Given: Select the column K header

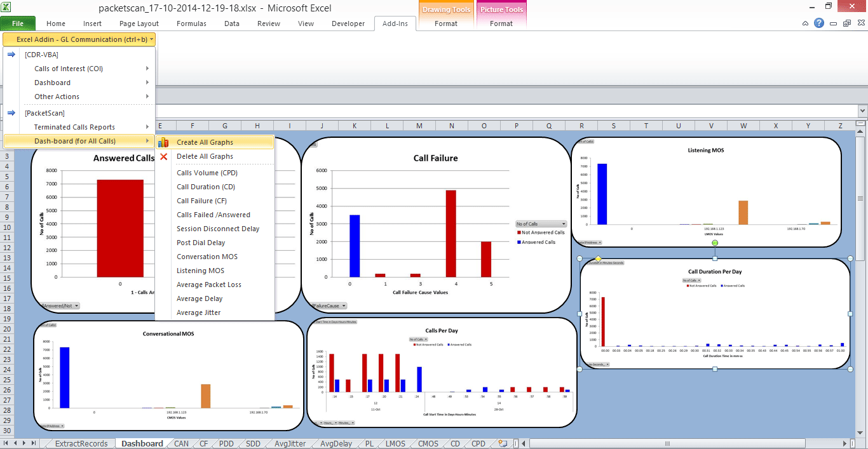Looking at the screenshot, I should click(355, 126).
